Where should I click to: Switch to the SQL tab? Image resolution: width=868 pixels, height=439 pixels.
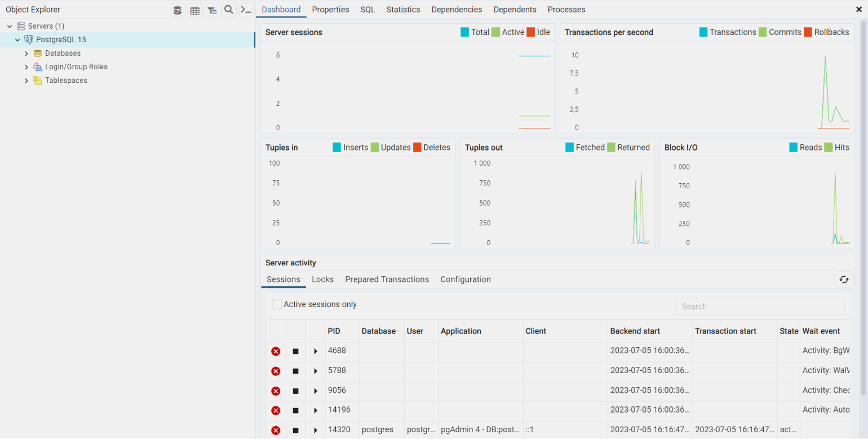pyautogui.click(x=367, y=10)
